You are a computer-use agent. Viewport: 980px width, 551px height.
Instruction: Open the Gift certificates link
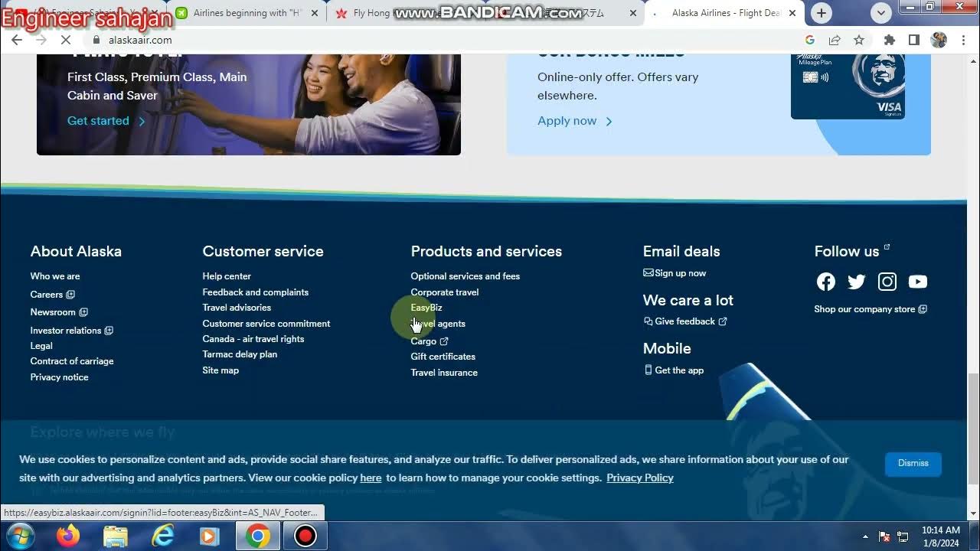coord(443,357)
